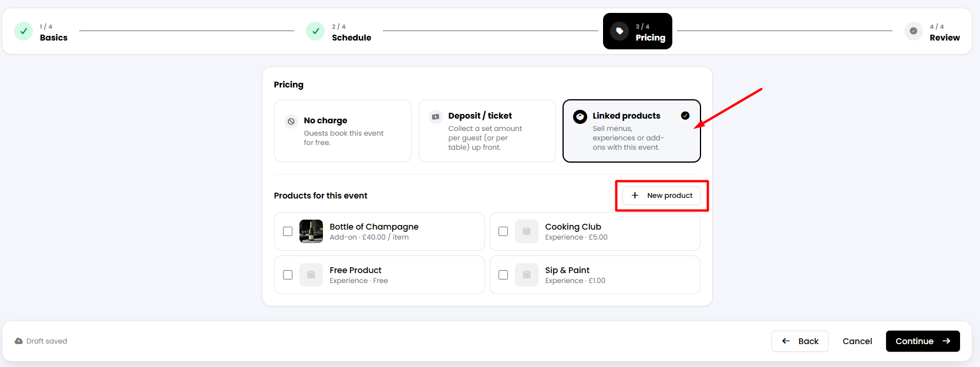980x367 pixels.
Task: Click the New product button
Action: [x=661, y=196]
